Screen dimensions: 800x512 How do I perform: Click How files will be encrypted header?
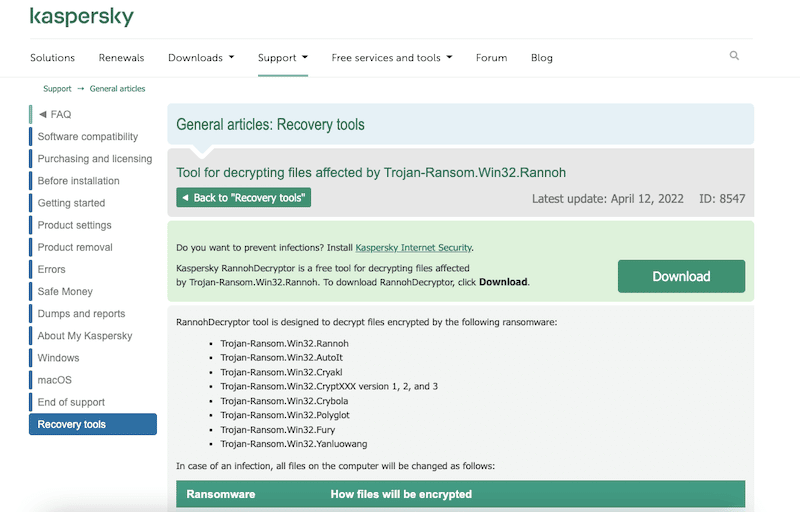point(401,494)
